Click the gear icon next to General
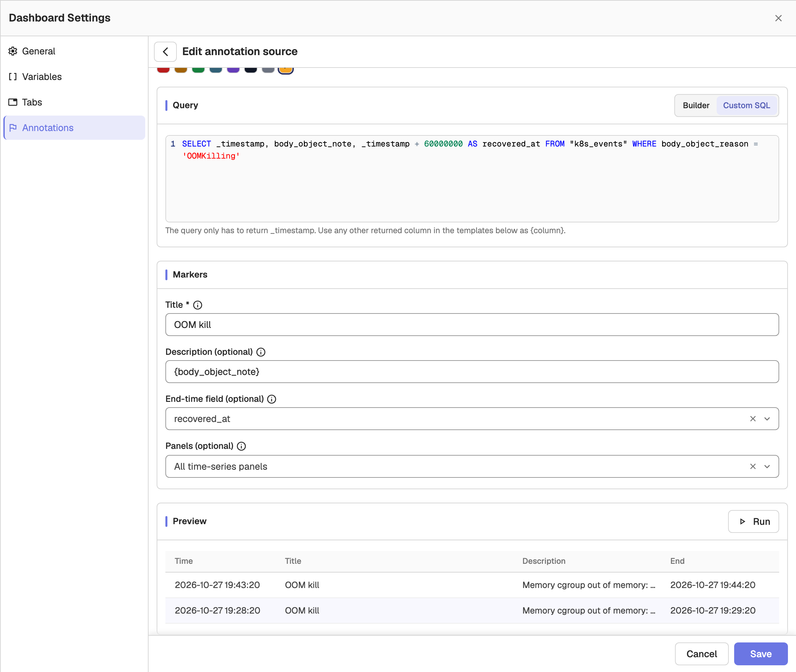The height and width of the screenshot is (672, 796). click(13, 51)
